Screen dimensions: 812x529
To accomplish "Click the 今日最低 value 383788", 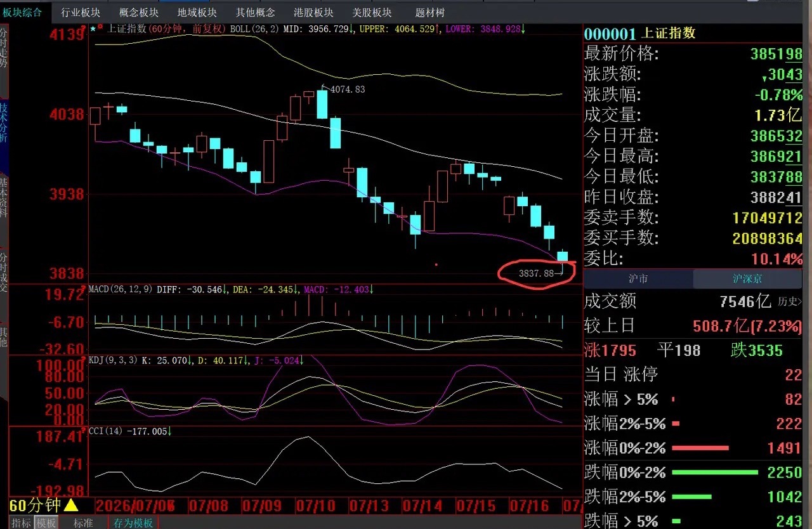I will tap(776, 176).
